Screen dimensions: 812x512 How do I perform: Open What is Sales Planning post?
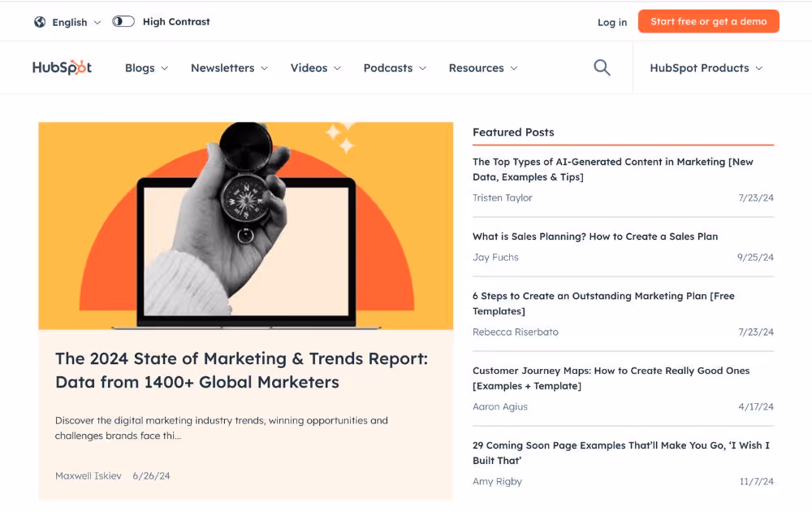point(595,236)
